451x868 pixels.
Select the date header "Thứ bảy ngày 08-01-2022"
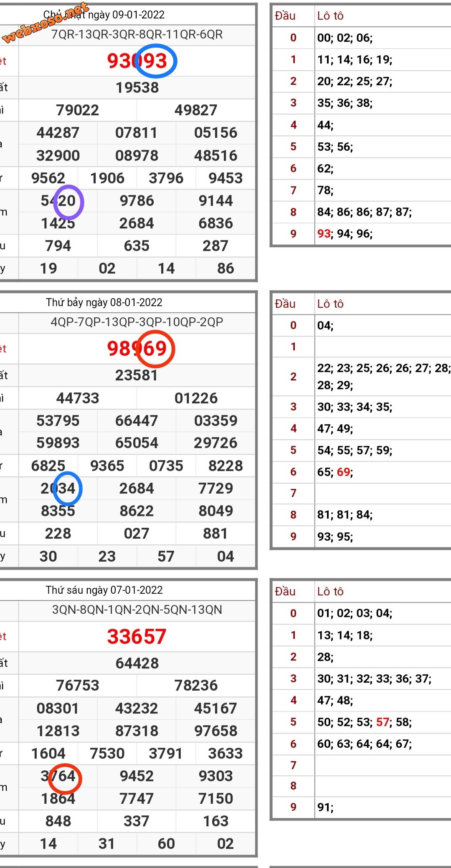pos(104,302)
